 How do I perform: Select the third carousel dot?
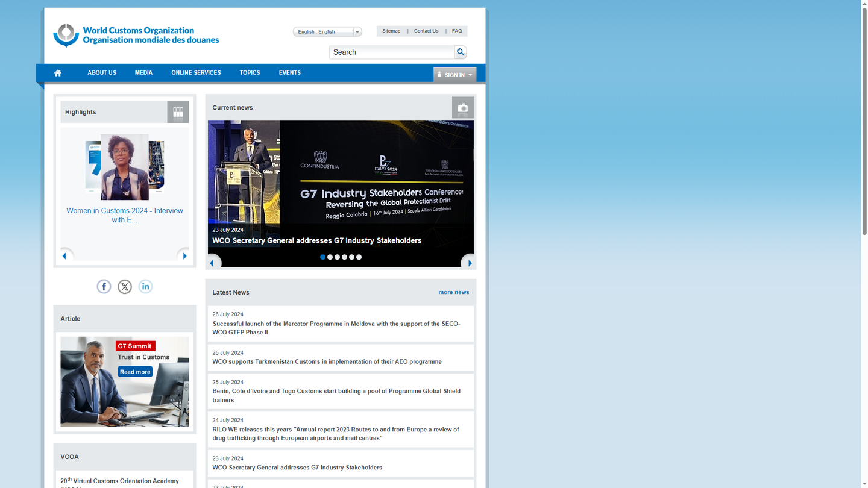coord(337,257)
